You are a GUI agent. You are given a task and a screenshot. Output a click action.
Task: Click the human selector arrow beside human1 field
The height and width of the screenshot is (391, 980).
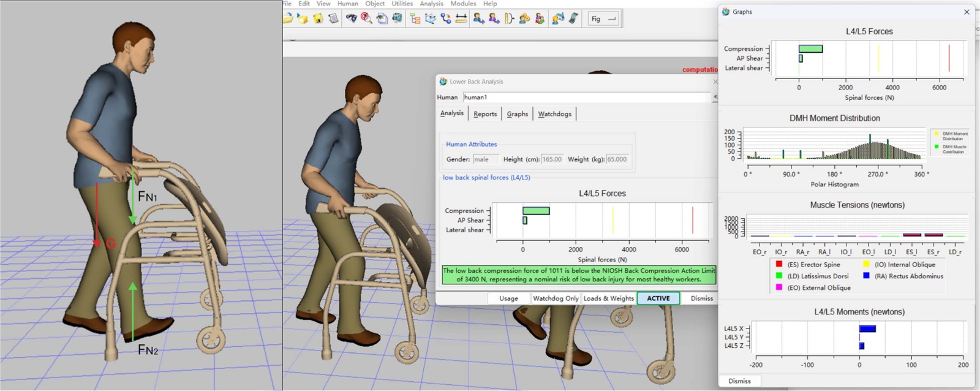click(x=714, y=97)
